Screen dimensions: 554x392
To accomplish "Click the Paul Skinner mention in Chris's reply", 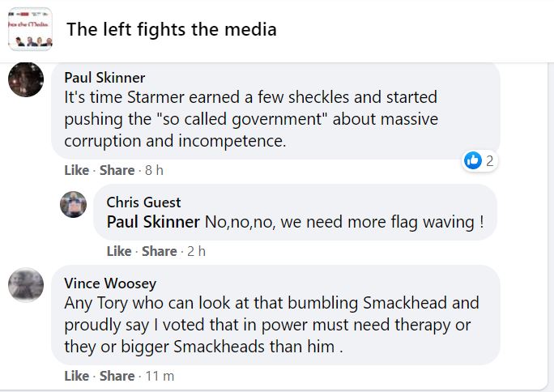I will pyautogui.click(x=153, y=221).
